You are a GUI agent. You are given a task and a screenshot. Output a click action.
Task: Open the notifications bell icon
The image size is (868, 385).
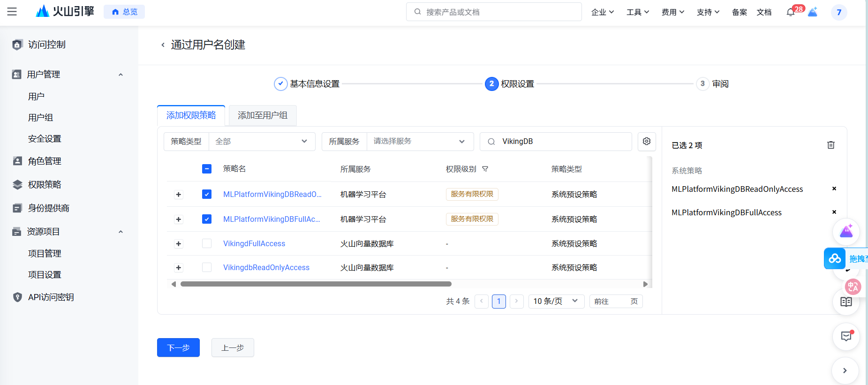click(x=791, y=12)
